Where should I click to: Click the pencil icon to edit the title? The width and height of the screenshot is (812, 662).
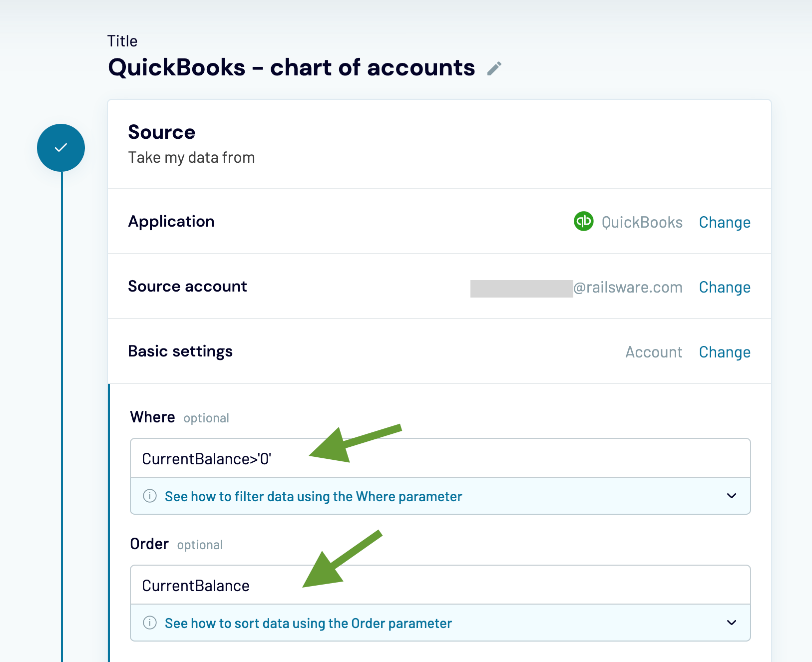point(495,67)
